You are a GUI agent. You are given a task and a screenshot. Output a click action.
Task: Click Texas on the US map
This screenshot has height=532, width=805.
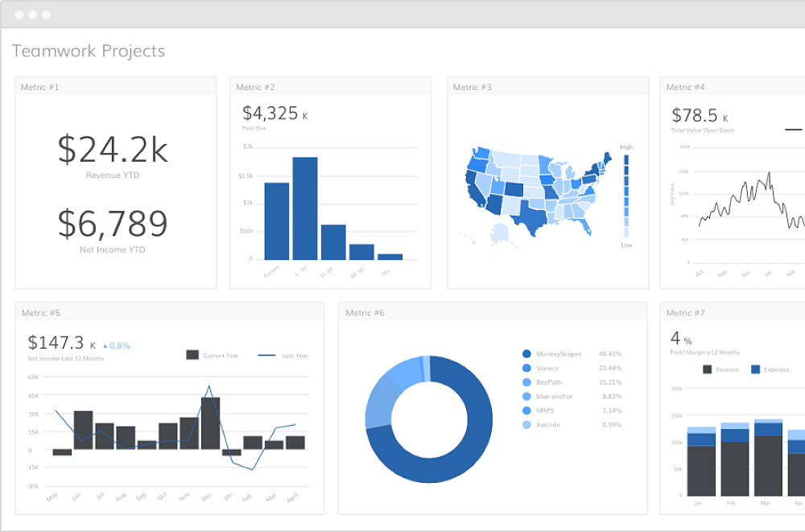pyautogui.click(x=532, y=218)
